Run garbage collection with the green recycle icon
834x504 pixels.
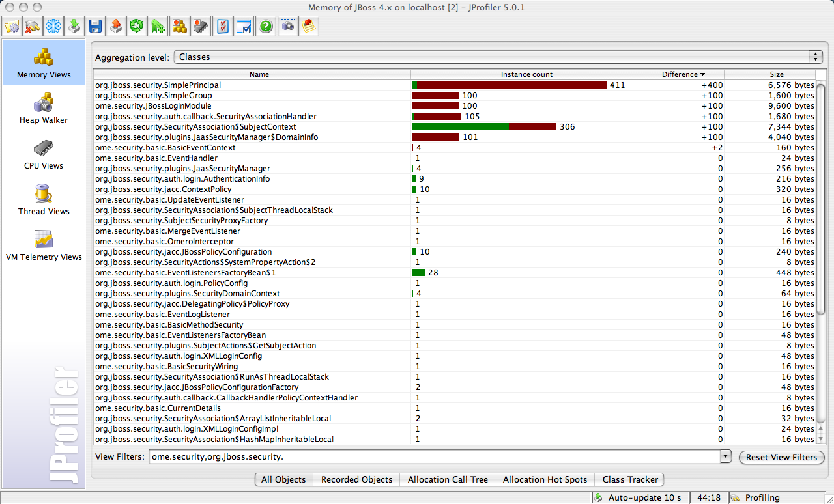137,26
